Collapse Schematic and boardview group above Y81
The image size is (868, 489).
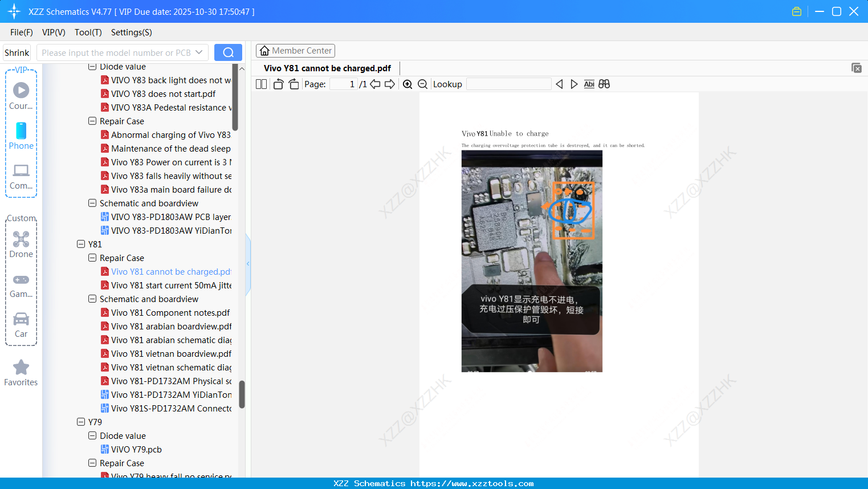point(92,203)
